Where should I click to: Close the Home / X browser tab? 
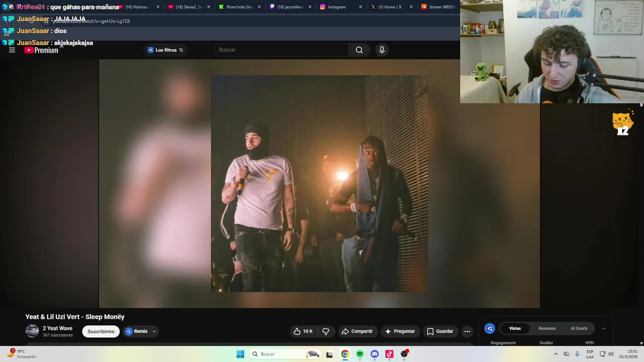(411, 7)
